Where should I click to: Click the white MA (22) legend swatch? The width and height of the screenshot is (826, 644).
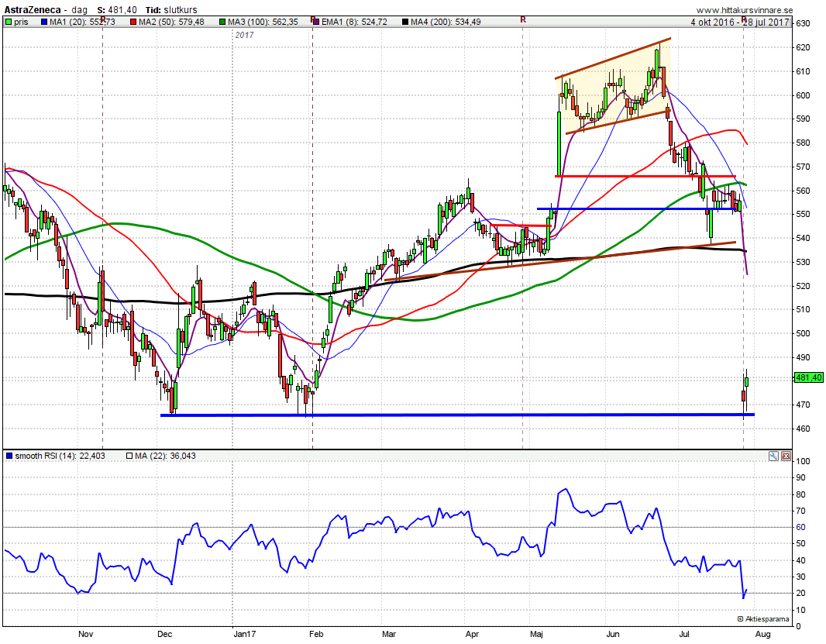(129, 456)
